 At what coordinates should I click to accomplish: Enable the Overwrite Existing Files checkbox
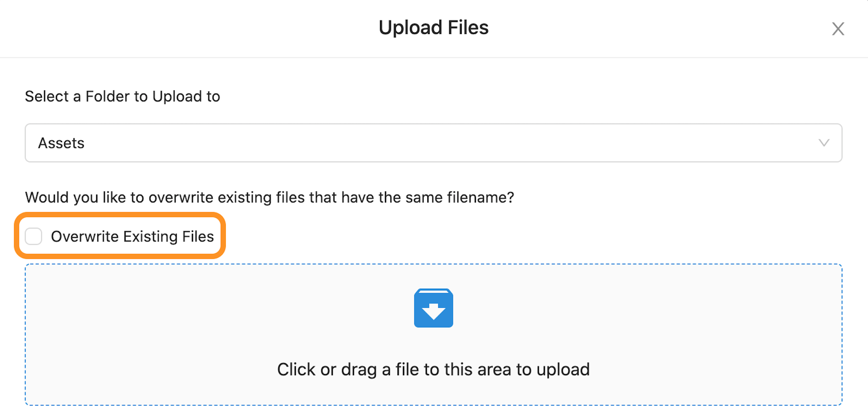(34, 236)
